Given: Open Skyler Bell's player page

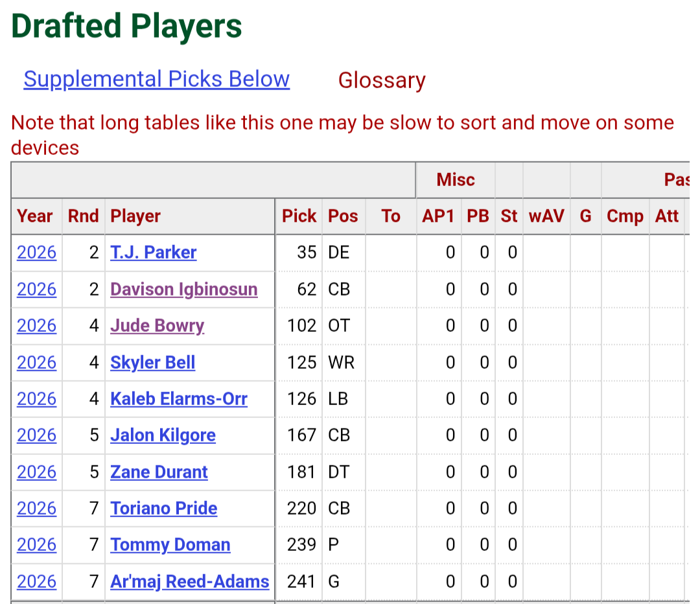Looking at the screenshot, I should point(153,362).
